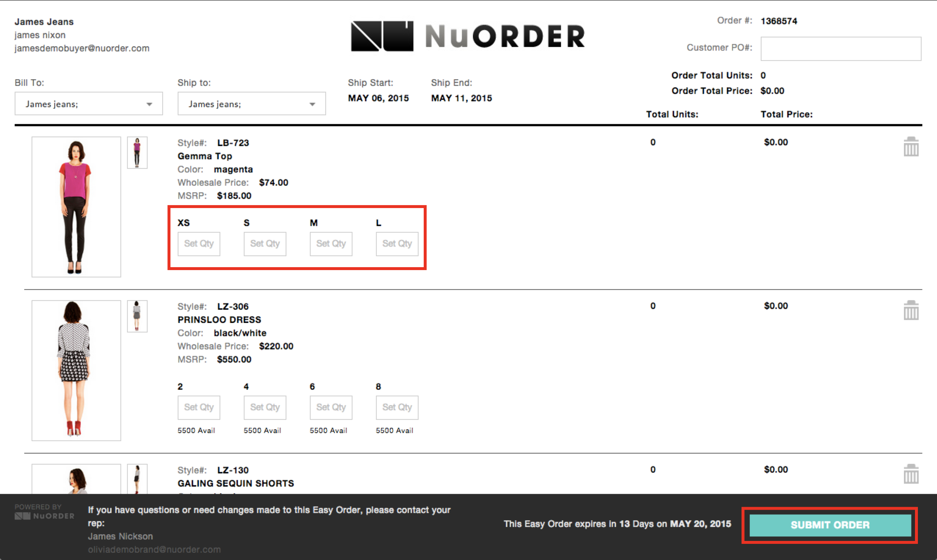Open the Ship to dropdown
Viewport: 937px width, 560px height.
tap(252, 103)
